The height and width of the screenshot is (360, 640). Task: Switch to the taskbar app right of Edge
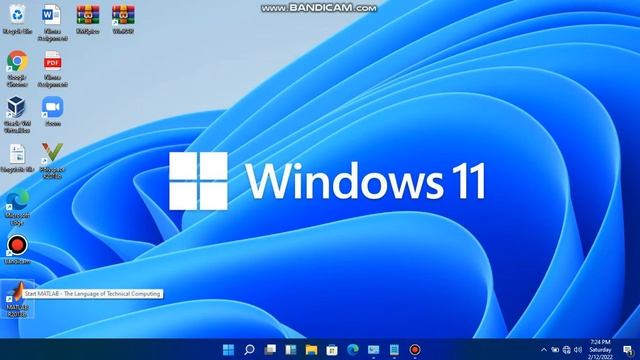click(x=373, y=350)
